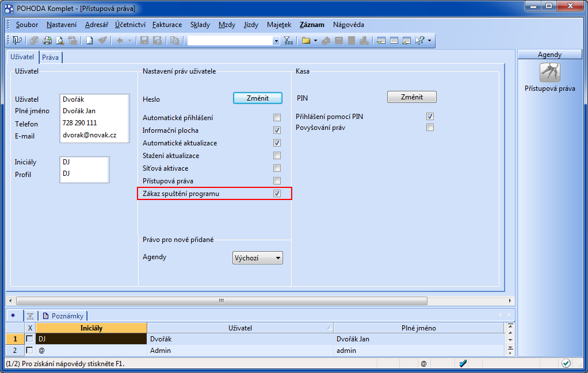The width and height of the screenshot is (588, 373).
Task: Click the new blank document icon
Action: point(89,40)
